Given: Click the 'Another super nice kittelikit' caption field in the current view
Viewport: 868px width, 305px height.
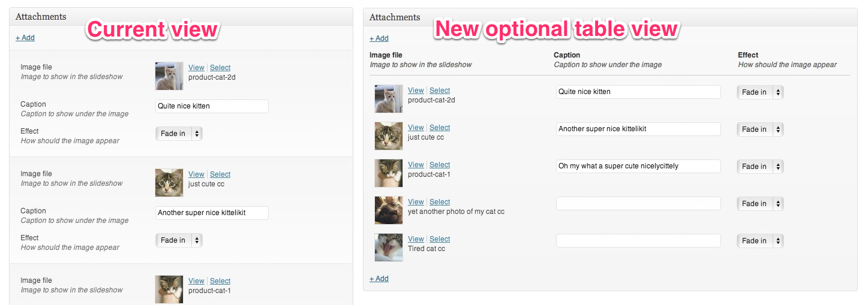Looking at the screenshot, I should [x=212, y=213].
